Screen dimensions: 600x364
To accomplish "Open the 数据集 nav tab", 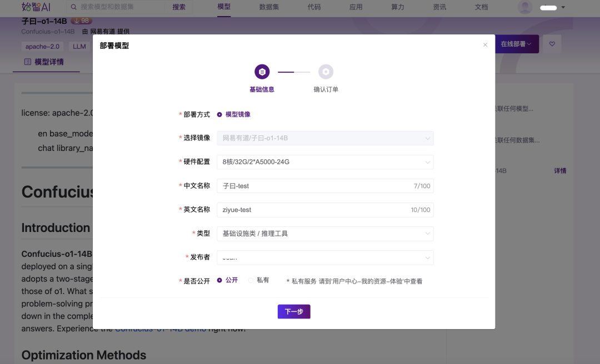I will 269,7.
